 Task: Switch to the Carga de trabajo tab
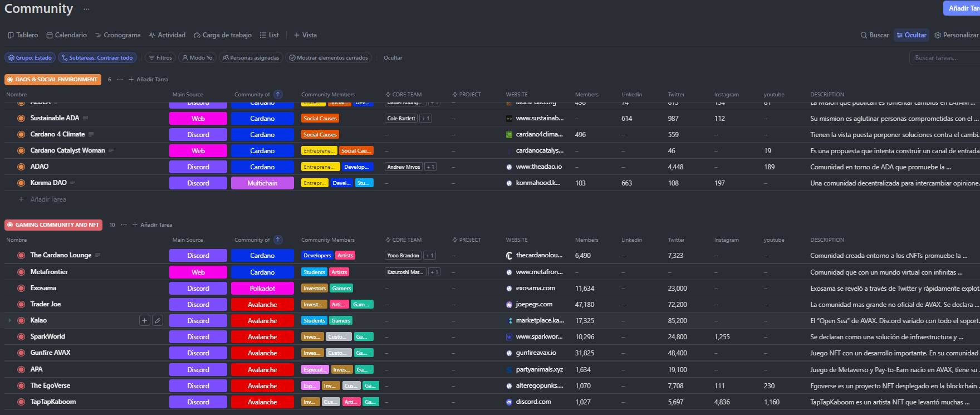[x=223, y=35]
